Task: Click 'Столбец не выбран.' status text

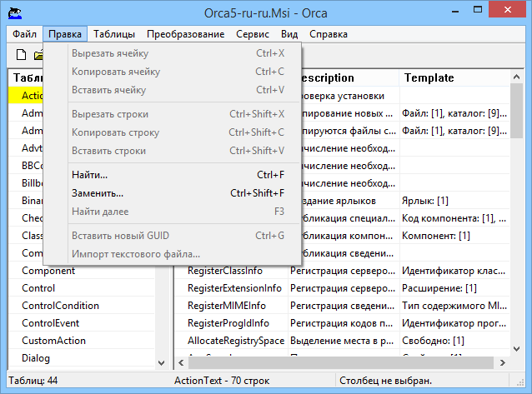Action: coord(385,381)
